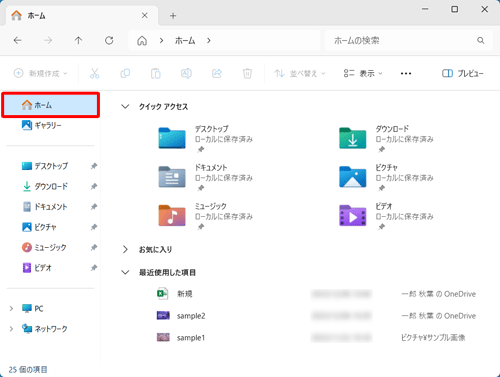Open デスクトップ in the navigation pane
The height and width of the screenshot is (377, 500).
45,166
